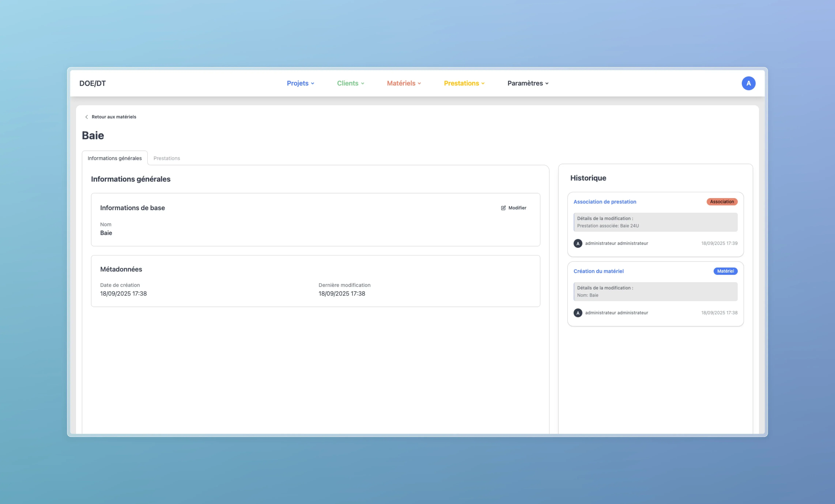Switch to the Prestations tab
This screenshot has height=504, width=835.
click(x=166, y=158)
